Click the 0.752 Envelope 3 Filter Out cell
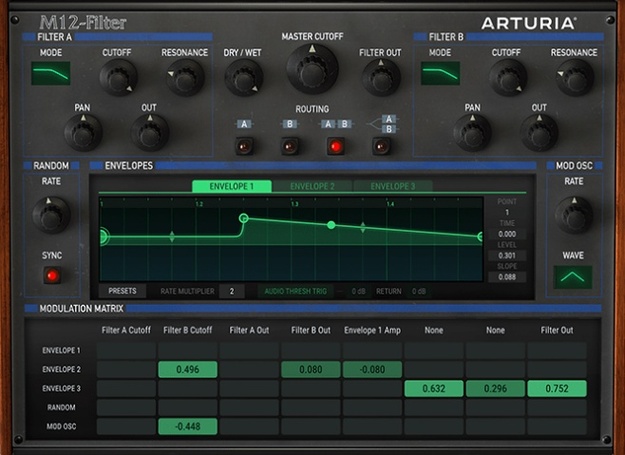 click(x=557, y=388)
